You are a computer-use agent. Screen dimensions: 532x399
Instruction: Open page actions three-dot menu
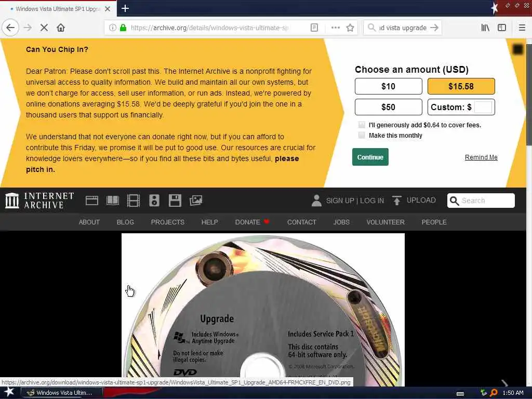pyautogui.click(x=335, y=28)
